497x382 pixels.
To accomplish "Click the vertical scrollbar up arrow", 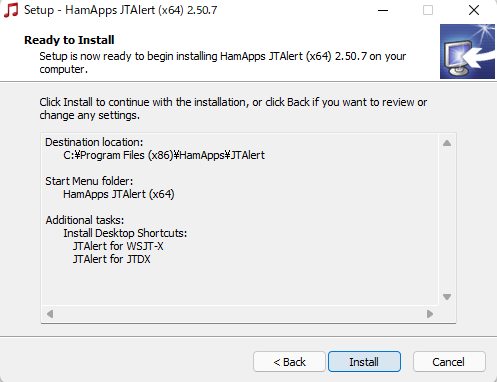I will tap(447, 143).
